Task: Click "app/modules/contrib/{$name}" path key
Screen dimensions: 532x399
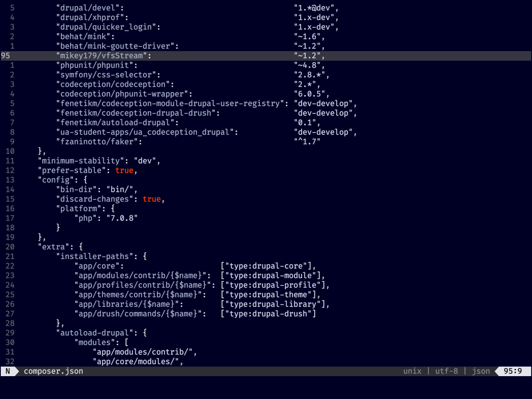Action: 140,276
